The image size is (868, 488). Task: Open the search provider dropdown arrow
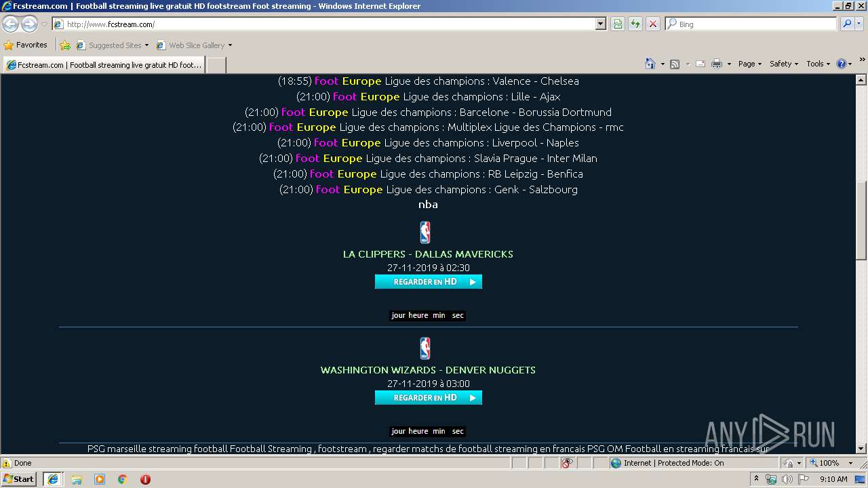click(x=859, y=24)
